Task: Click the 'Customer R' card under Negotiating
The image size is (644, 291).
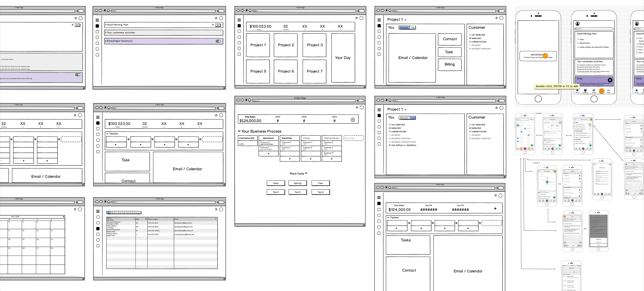Action: click(x=290, y=143)
